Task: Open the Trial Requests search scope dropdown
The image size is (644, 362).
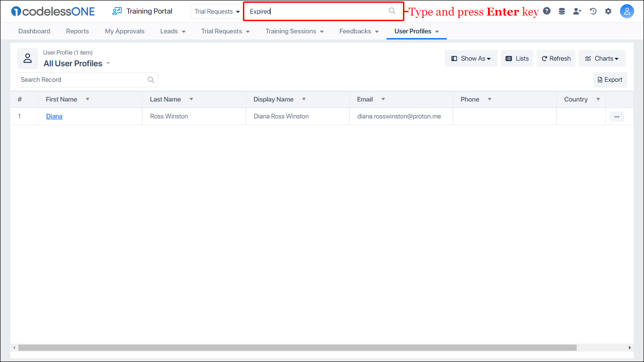Action: pyautogui.click(x=217, y=11)
